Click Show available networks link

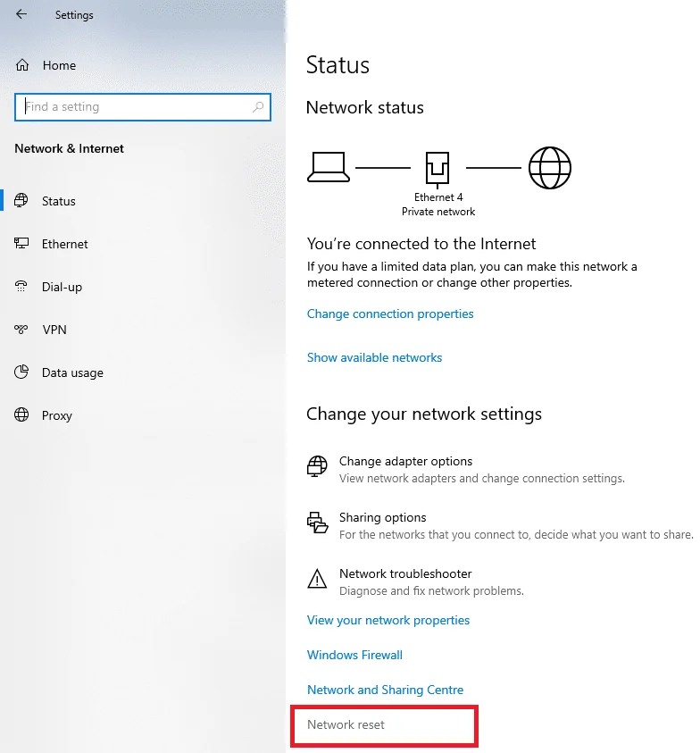[x=374, y=357]
